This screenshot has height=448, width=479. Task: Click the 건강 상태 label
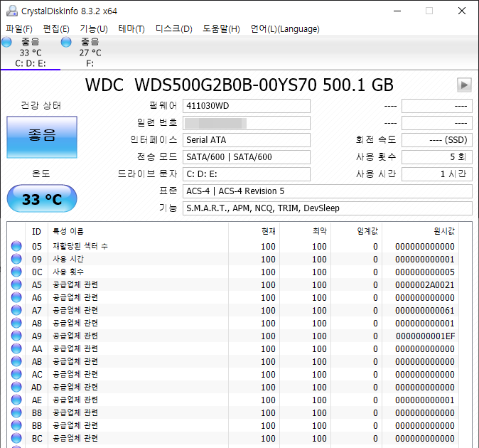click(x=41, y=106)
